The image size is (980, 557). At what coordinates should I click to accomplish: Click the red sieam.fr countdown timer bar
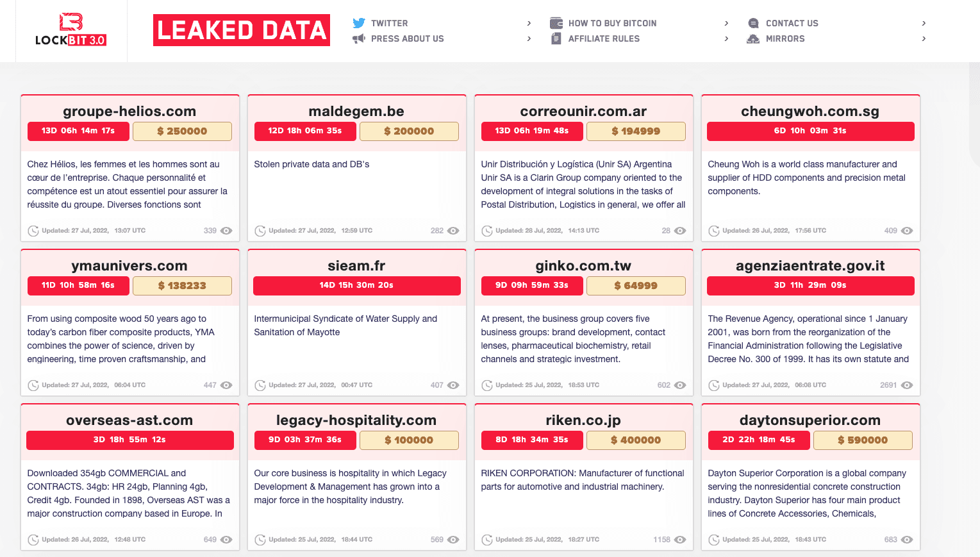pyautogui.click(x=357, y=286)
